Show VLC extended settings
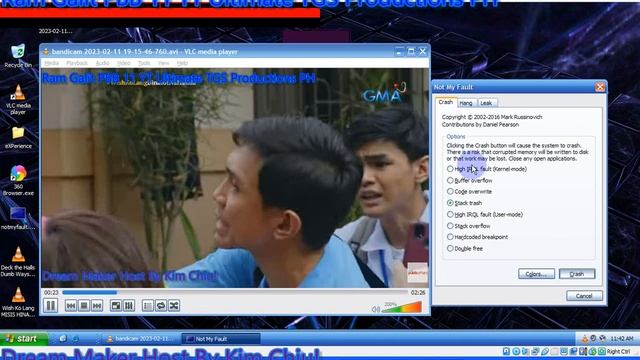The width and height of the screenshot is (640, 360). click(x=129, y=306)
